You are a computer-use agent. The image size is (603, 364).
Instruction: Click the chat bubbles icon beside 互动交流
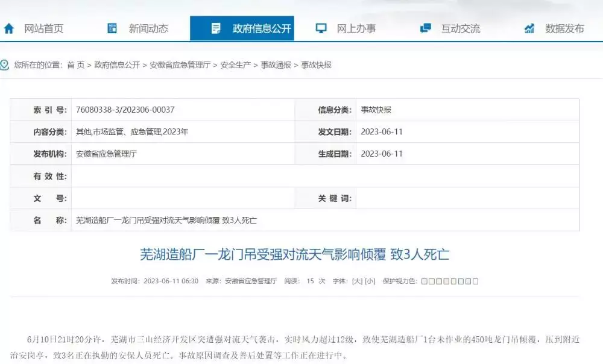coord(426,28)
